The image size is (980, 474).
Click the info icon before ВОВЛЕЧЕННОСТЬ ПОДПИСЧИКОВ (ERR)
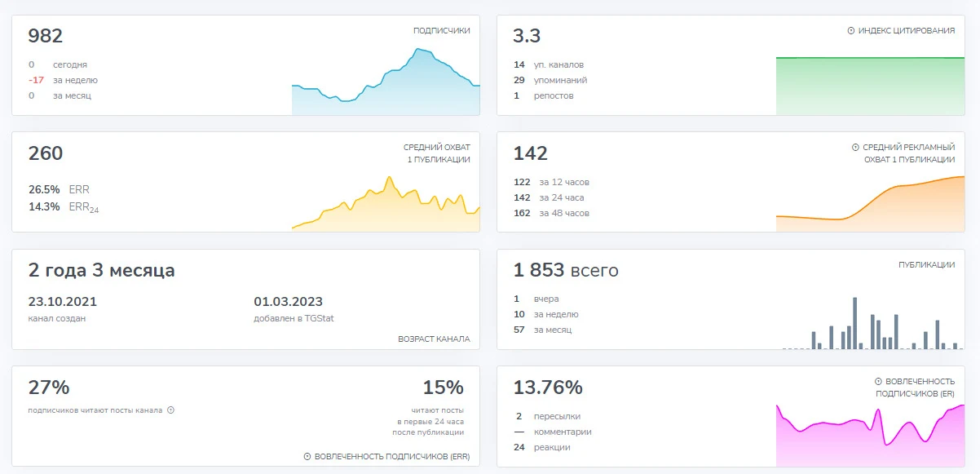(307, 457)
